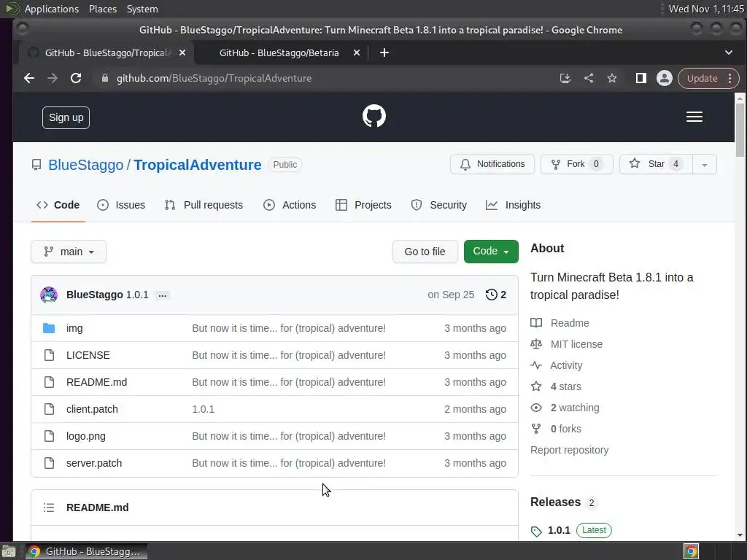Click the 1.0.1 release tag icon
Screen dimensions: 747x560
[x=536, y=531]
